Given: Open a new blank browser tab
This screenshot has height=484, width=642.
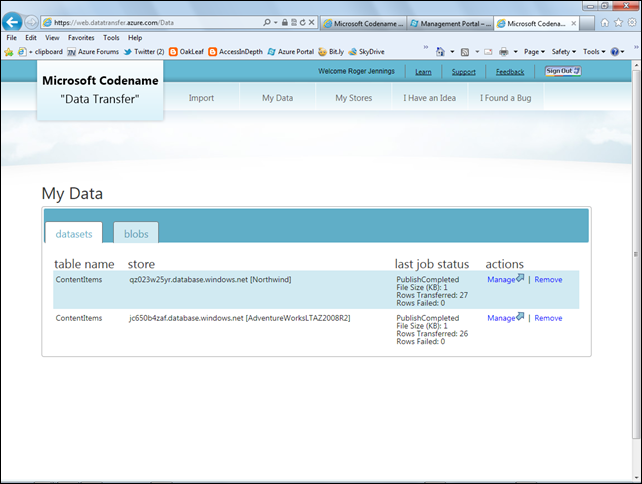Looking at the screenshot, I should tap(587, 24).
